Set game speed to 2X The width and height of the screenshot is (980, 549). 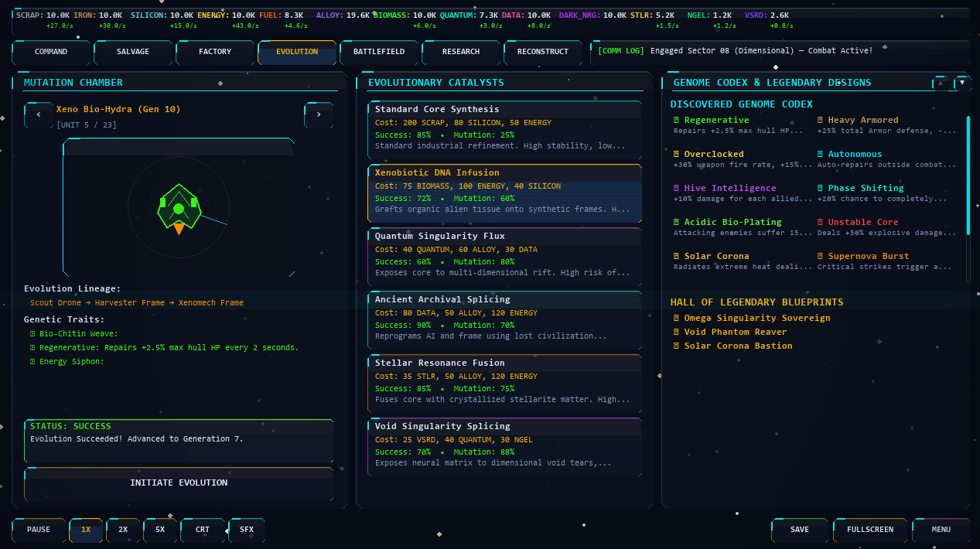(x=123, y=530)
